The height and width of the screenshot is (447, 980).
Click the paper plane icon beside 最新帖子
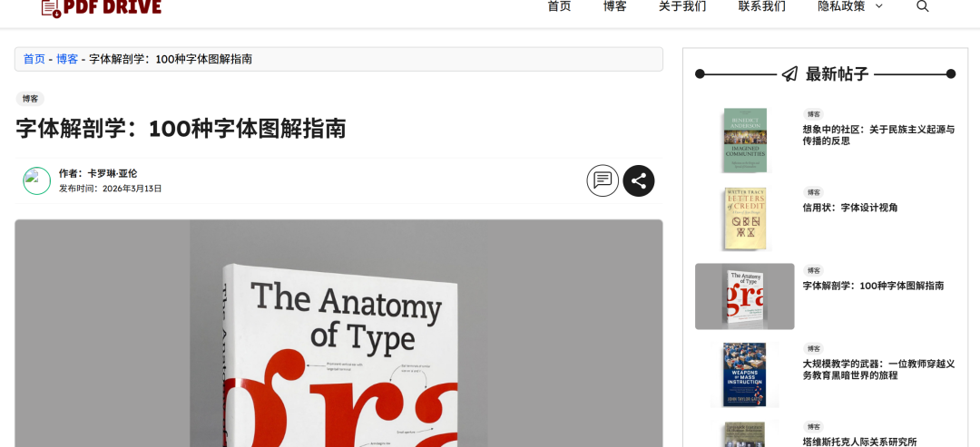[790, 74]
